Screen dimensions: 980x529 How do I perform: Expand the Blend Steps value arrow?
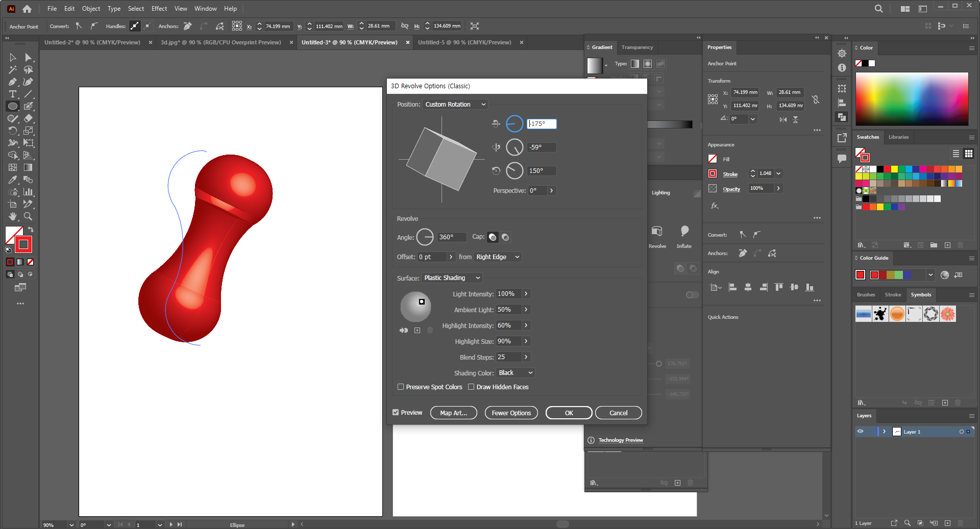point(526,357)
